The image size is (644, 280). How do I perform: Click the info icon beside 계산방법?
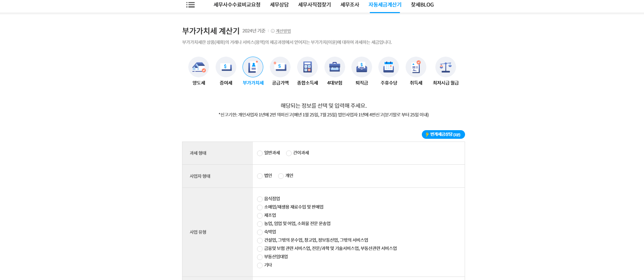tap(273, 31)
